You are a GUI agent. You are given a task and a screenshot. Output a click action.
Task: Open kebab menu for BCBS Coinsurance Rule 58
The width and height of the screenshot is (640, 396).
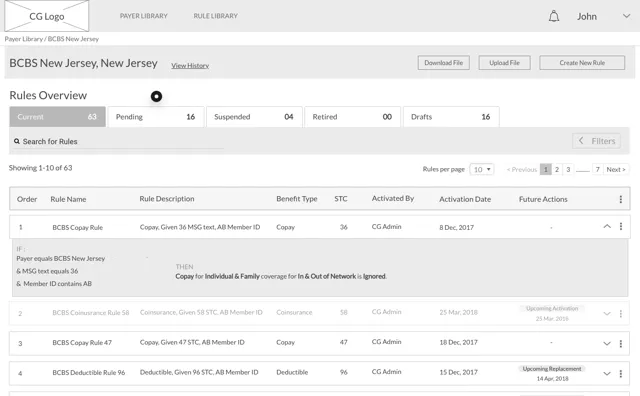(x=620, y=313)
